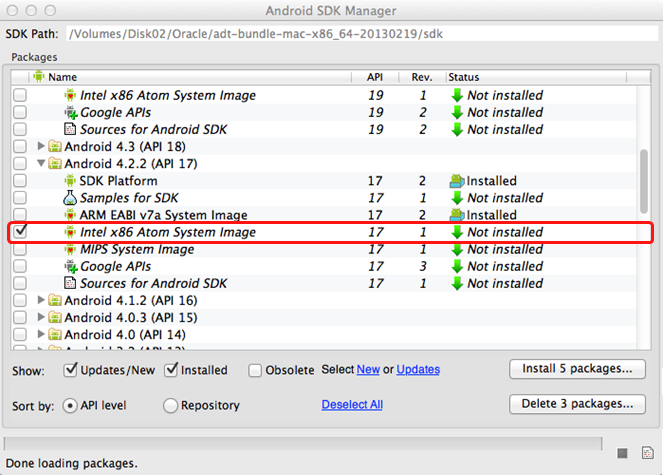This screenshot has width=664, height=475.
Task: Click the SDK Platform android icon
Action: [x=69, y=181]
